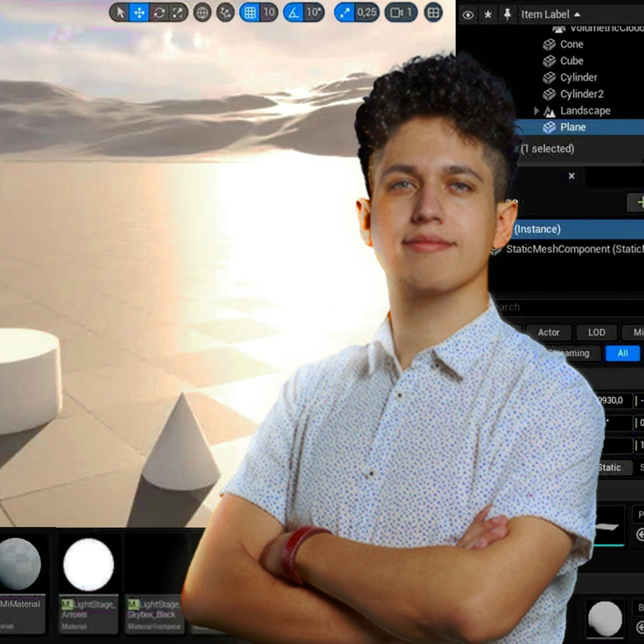644x644 pixels.
Task: Activate the Rotate gizmo tool
Action: pyautogui.click(x=159, y=12)
